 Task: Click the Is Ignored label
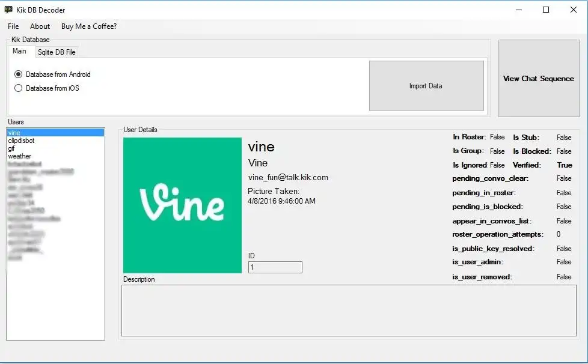point(470,165)
